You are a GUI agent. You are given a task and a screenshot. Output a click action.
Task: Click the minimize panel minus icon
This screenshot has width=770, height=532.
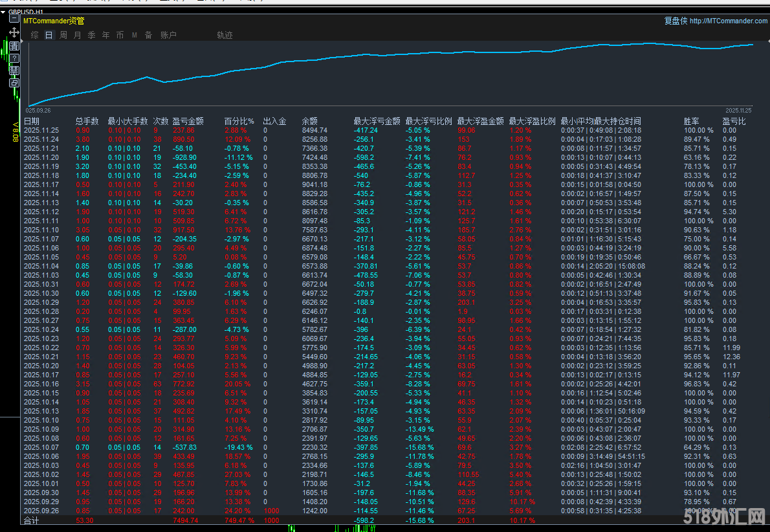tap(14, 19)
